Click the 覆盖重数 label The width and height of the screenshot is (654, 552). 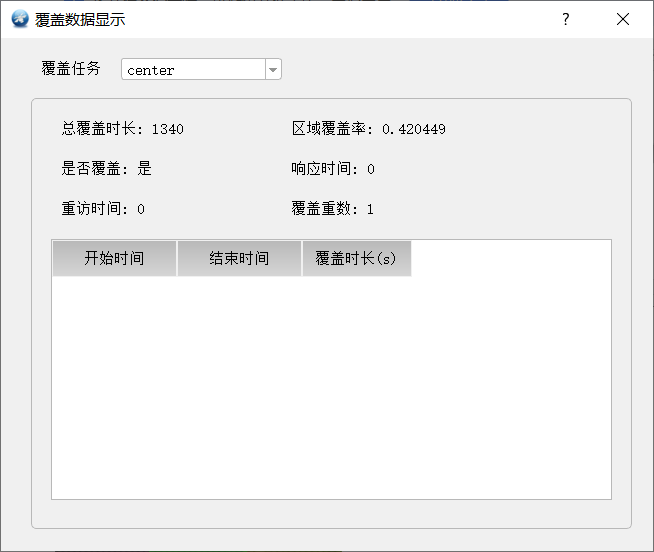[x=321, y=209]
